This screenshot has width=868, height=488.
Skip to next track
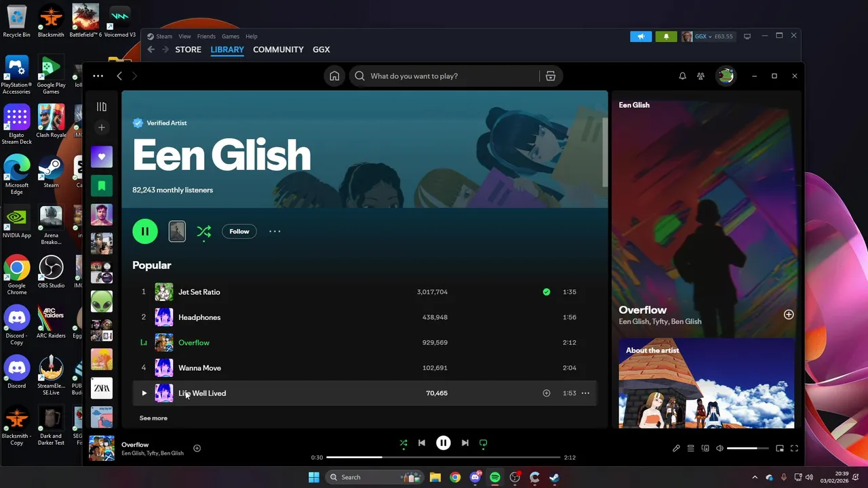pyautogui.click(x=465, y=443)
